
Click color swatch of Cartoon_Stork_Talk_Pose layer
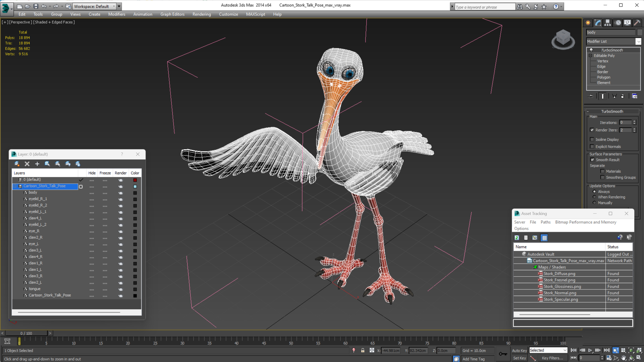(135, 186)
